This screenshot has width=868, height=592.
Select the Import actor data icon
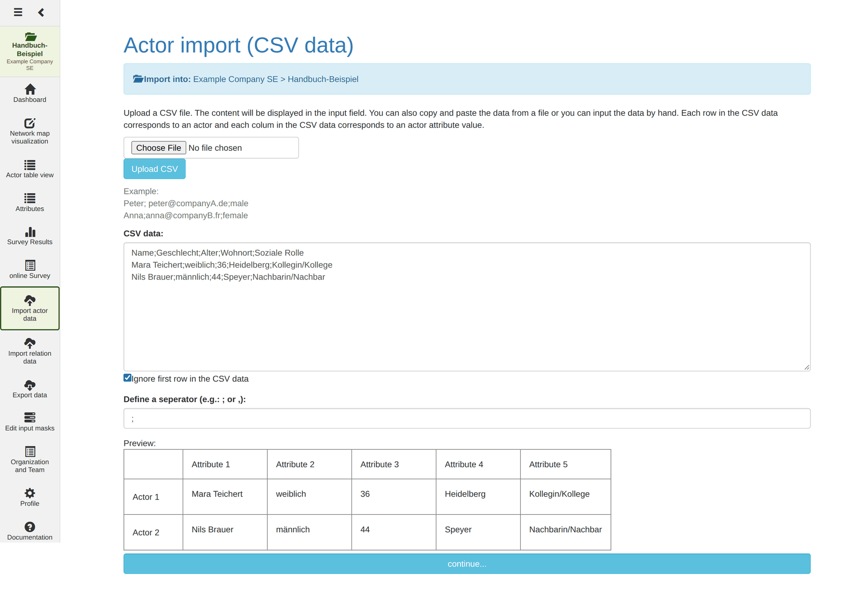coord(30,300)
